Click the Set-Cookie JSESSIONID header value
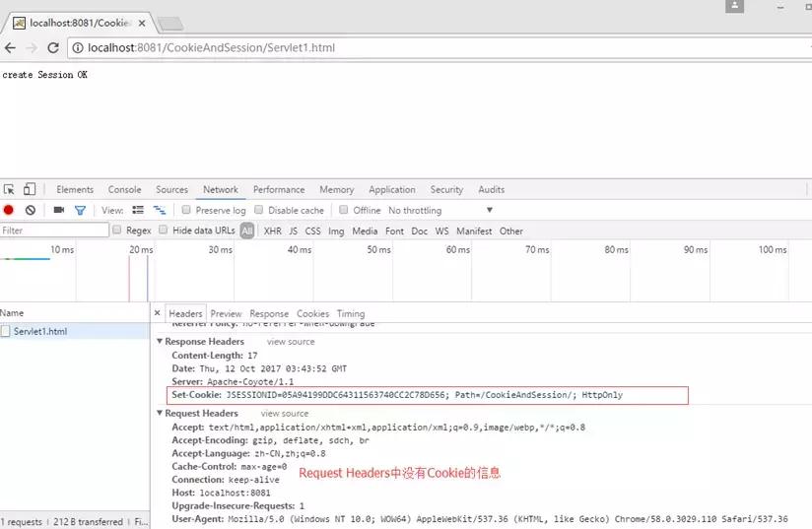This screenshot has height=529, width=812. point(425,395)
